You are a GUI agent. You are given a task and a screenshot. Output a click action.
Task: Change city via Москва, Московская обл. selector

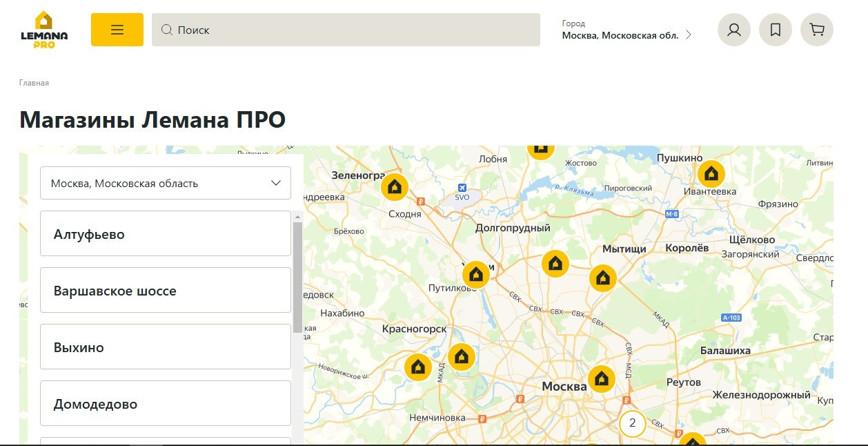pyautogui.click(x=620, y=35)
